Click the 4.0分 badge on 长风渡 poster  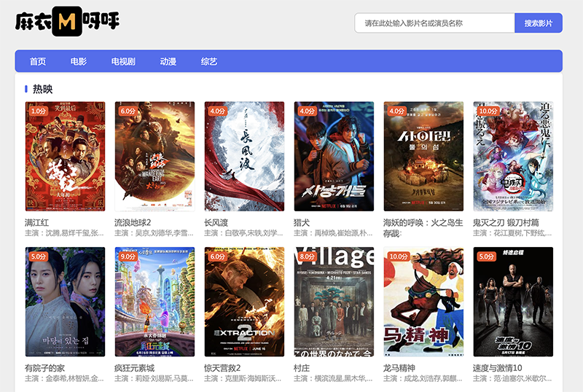click(x=218, y=111)
